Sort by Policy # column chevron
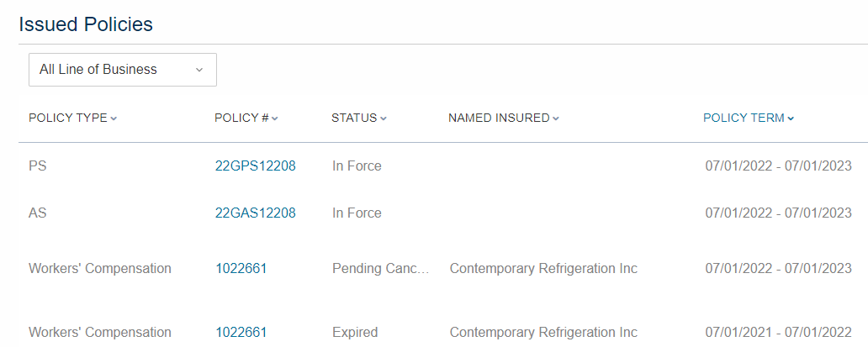Screen dimensions: 868x347 (275, 118)
